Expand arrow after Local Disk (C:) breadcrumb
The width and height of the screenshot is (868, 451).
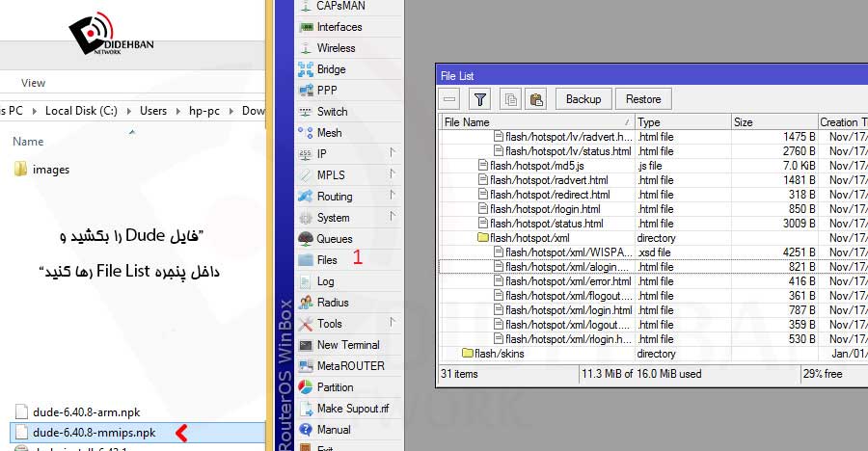(x=129, y=111)
